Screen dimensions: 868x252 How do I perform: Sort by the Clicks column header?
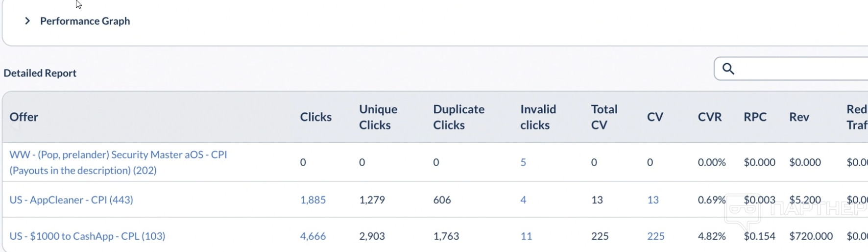315,117
